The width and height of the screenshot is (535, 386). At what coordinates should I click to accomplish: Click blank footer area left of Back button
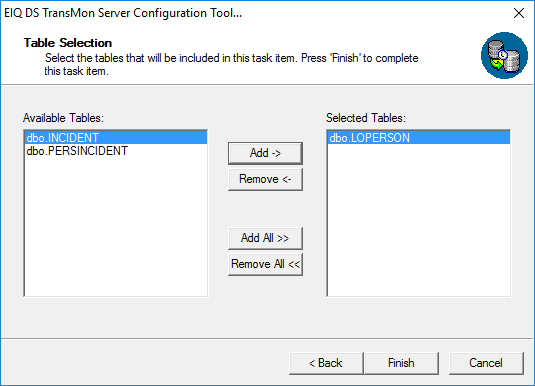[143, 363]
